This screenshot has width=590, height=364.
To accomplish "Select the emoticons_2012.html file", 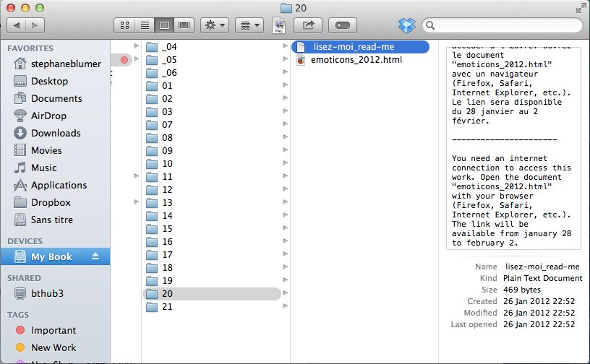I will coord(356,60).
